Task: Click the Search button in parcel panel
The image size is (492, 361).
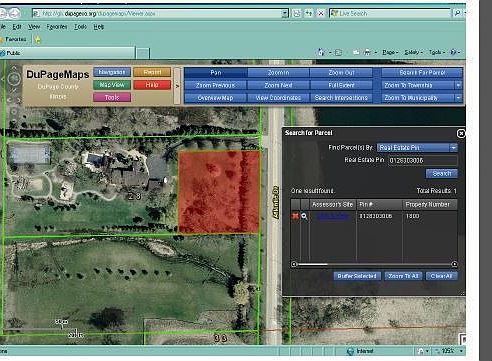Action: [x=441, y=173]
